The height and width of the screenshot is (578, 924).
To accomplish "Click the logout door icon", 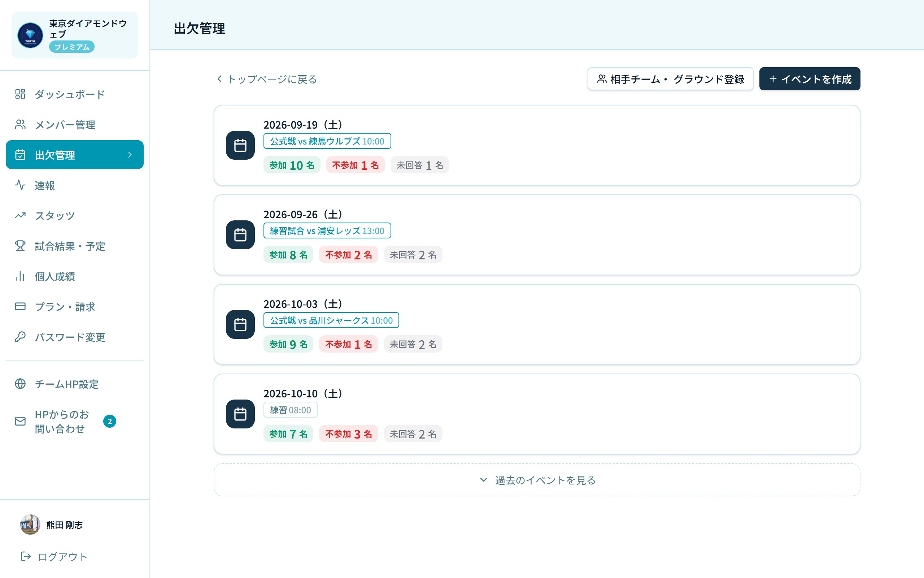I will coord(26,557).
